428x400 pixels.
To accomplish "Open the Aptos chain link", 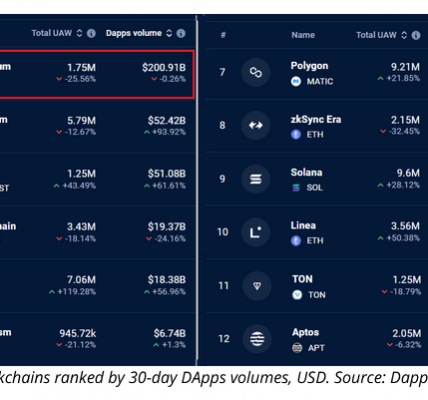I will [x=305, y=333].
